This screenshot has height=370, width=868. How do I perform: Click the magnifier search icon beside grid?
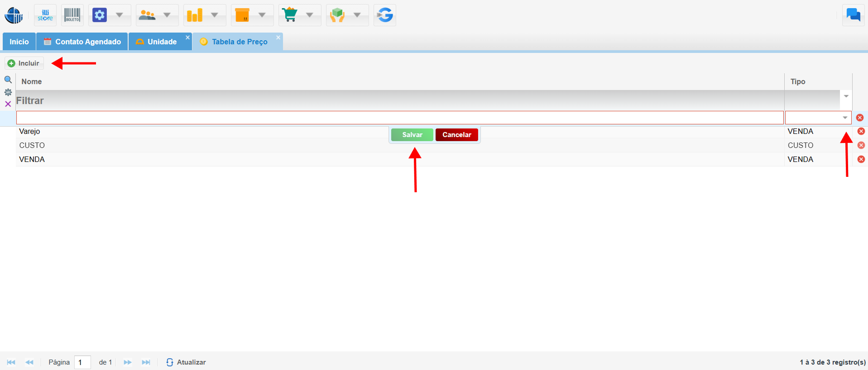[x=8, y=80]
